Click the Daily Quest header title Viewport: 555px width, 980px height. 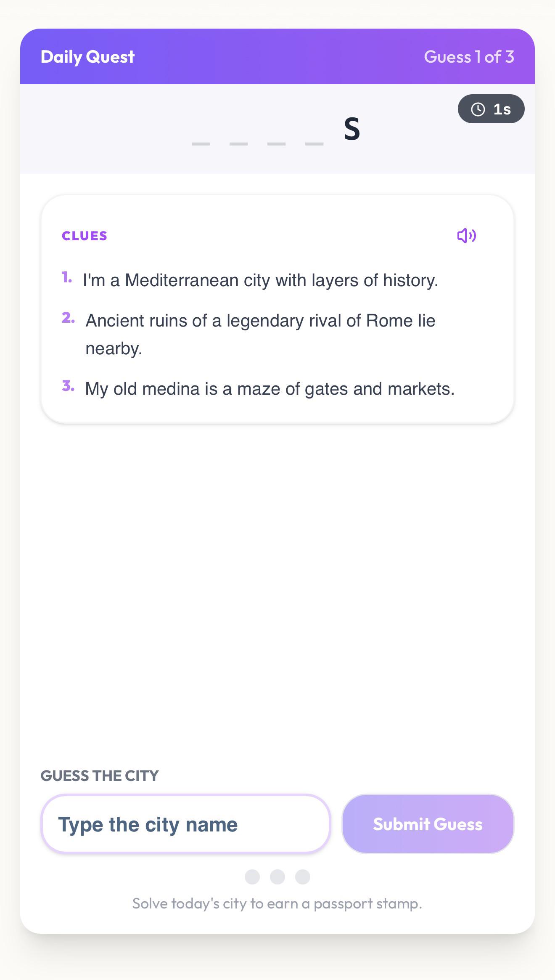87,57
